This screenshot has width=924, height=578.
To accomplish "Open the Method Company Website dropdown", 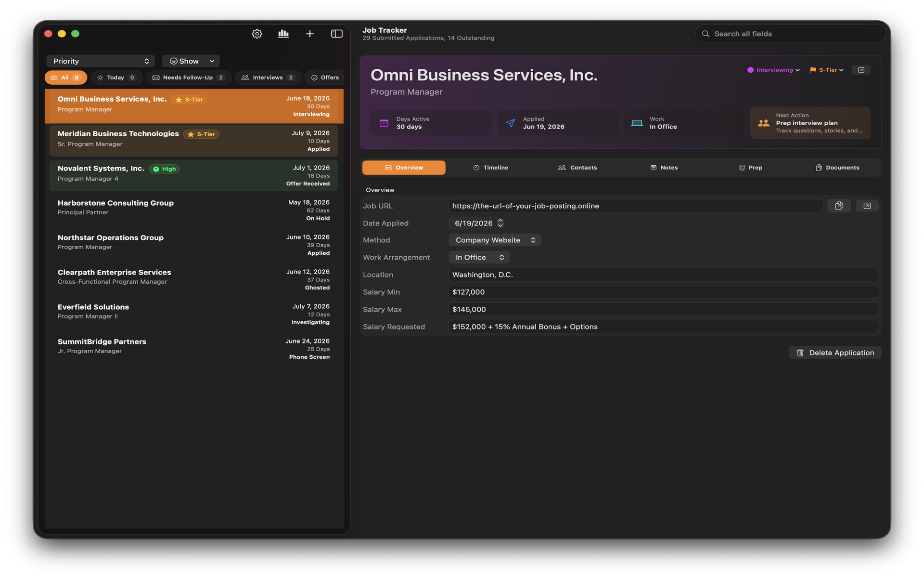I will click(x=495, y=240).
